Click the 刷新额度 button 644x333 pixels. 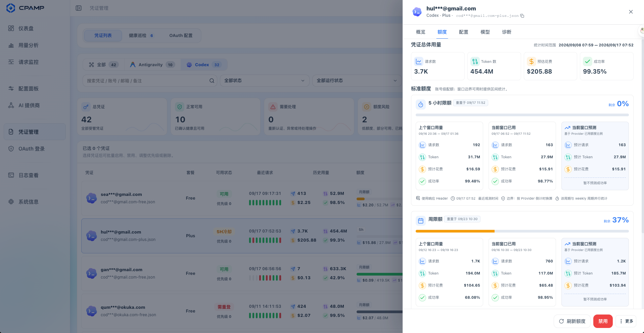click(x=572, y=321)
